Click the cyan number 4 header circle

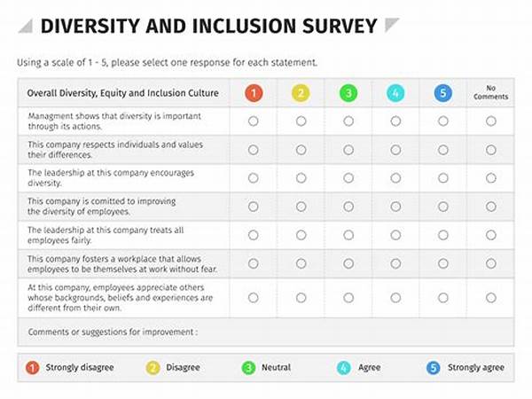[x=395, y=92]
